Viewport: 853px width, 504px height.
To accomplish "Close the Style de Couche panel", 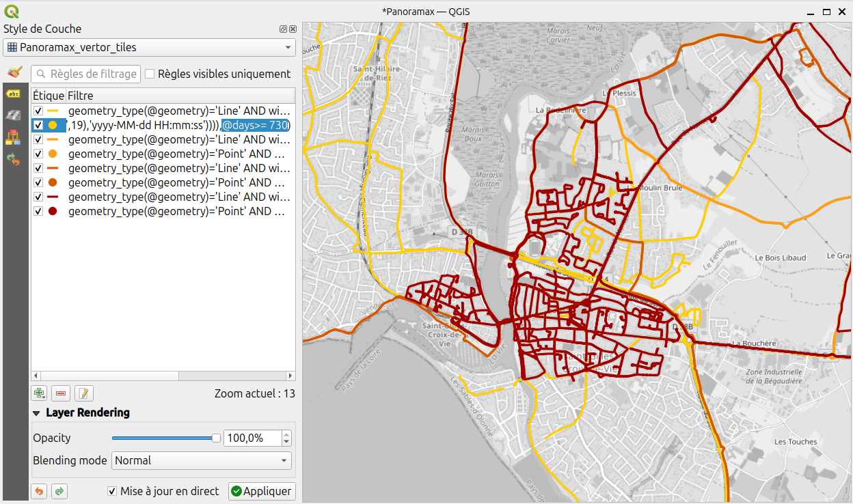I will (293, 29).
